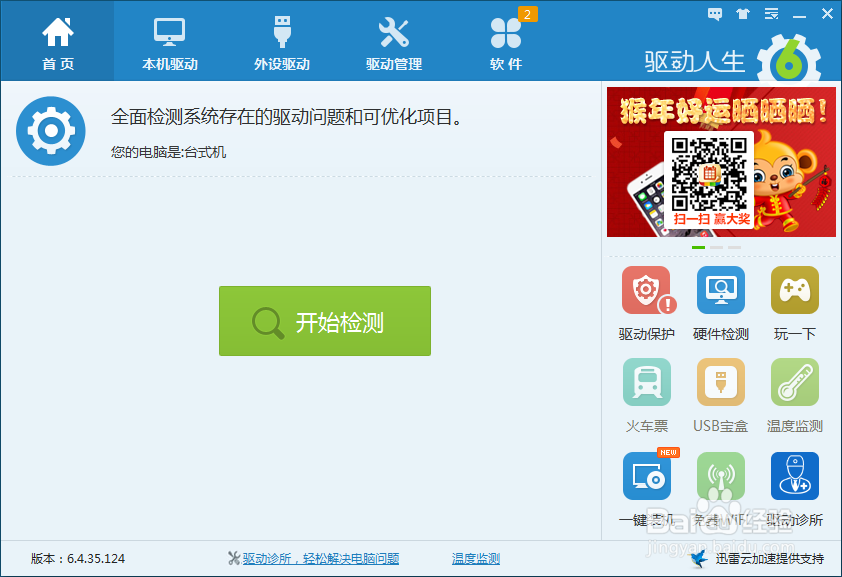Select the second banner indicator dot
The height and width of the screenshot is (577, 842).
(x=716, y=247)
